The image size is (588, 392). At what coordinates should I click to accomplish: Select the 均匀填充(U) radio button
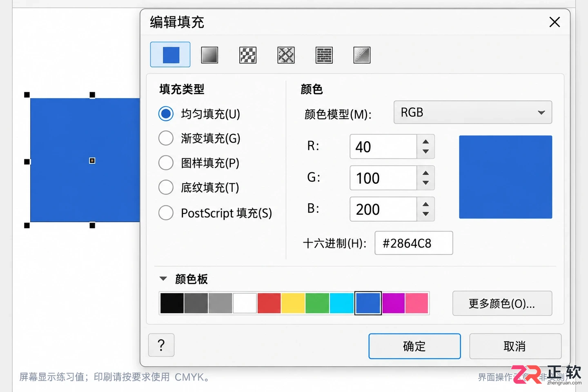166,114
